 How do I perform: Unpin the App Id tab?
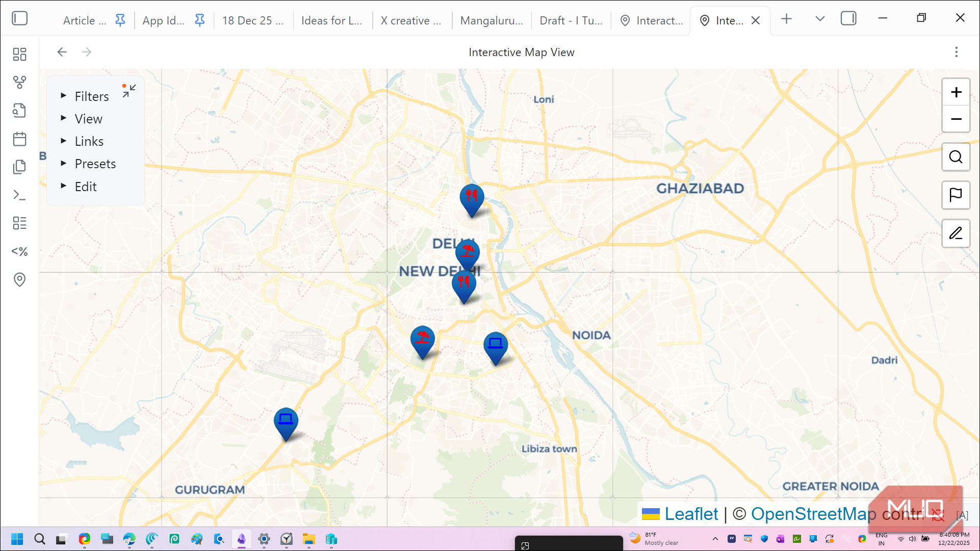200,20
